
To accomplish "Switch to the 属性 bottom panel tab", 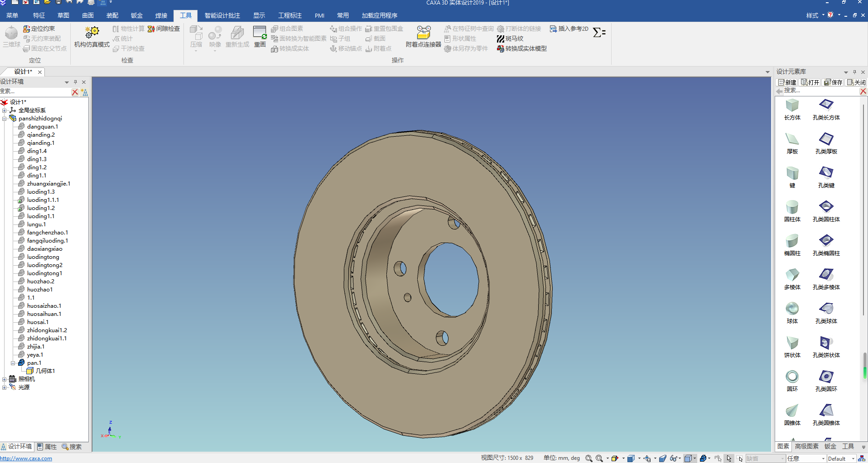I will (x=47, y=447).
